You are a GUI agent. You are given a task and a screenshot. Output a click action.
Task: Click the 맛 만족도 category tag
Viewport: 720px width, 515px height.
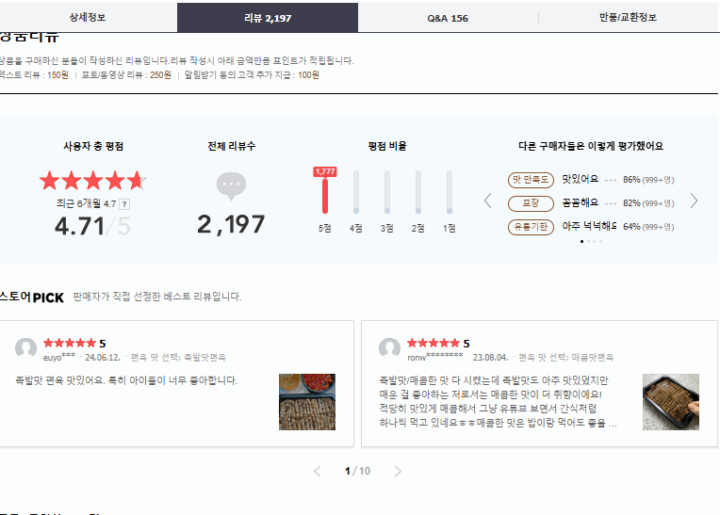click(531, 180)
